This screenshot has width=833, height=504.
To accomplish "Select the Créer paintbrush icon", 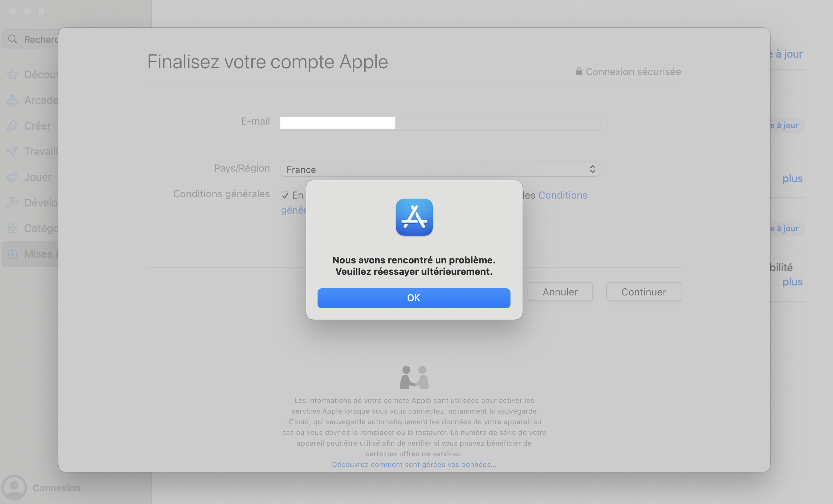I will click(12, 126).
